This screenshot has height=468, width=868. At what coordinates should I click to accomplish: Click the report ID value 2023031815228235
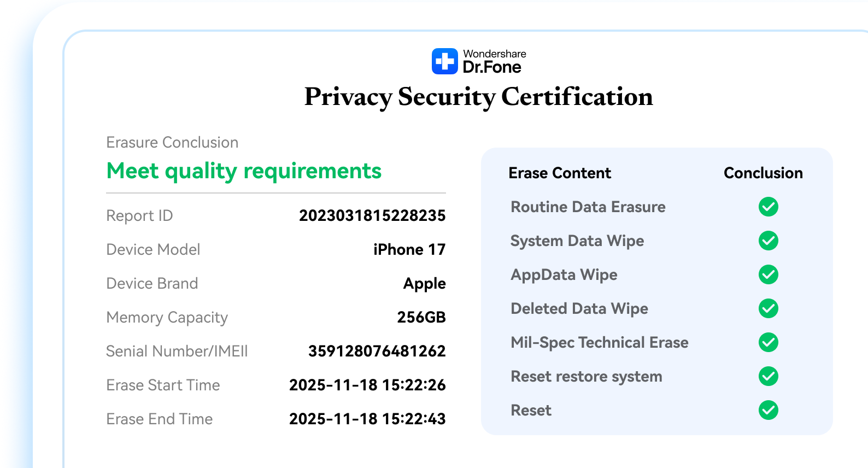372,215
